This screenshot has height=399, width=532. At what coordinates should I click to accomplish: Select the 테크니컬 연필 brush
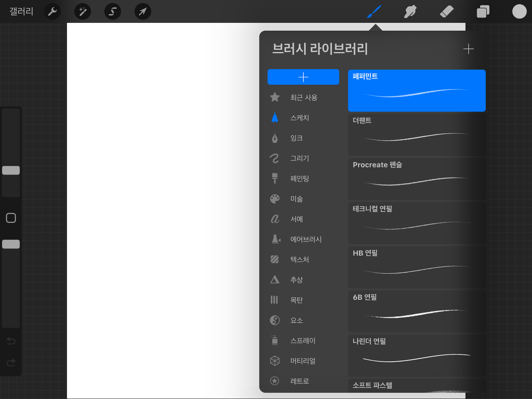click(x=417, y=223)
